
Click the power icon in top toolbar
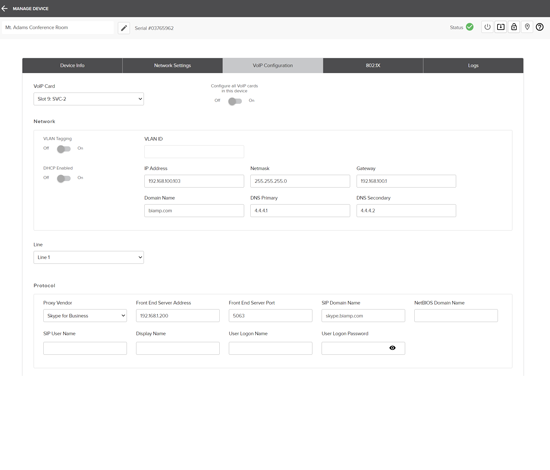pyautogui.click(x=488, y=27)
